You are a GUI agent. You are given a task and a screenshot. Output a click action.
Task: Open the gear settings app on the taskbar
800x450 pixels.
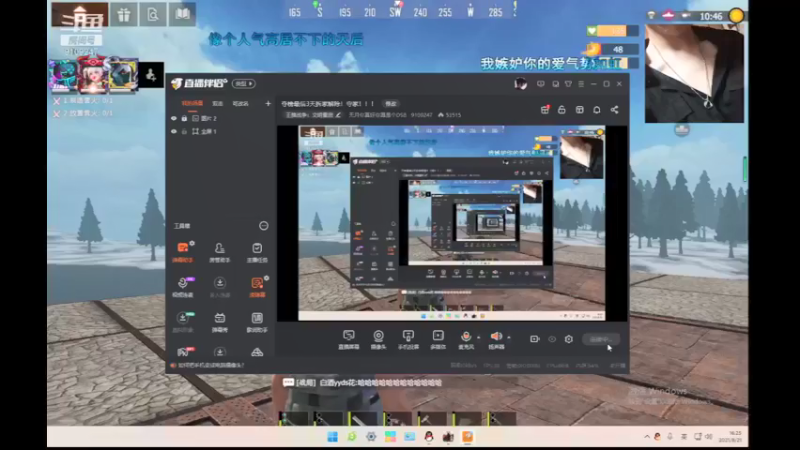point(371,437)
